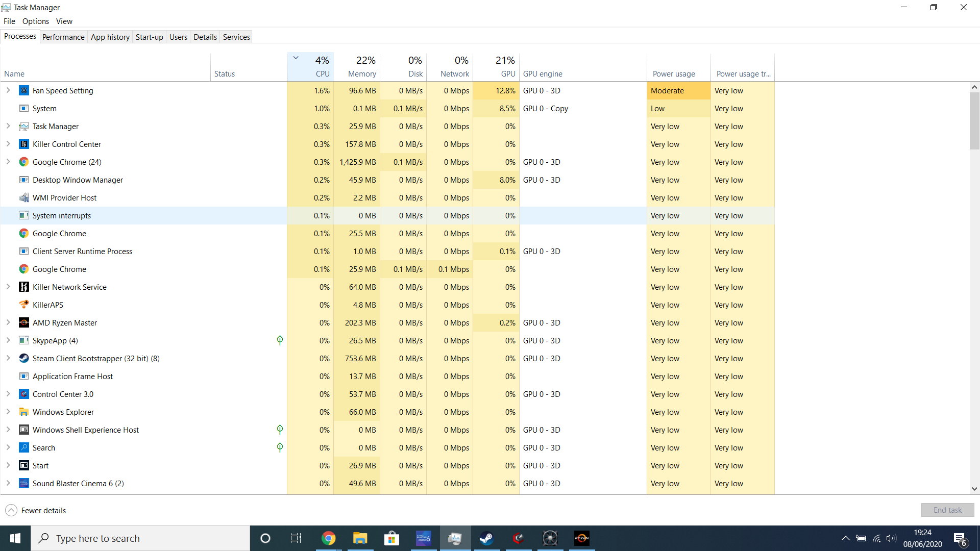The width and height of the screenshot is (980, 551).
Task: Open the File menu
Action: [9, 21]
